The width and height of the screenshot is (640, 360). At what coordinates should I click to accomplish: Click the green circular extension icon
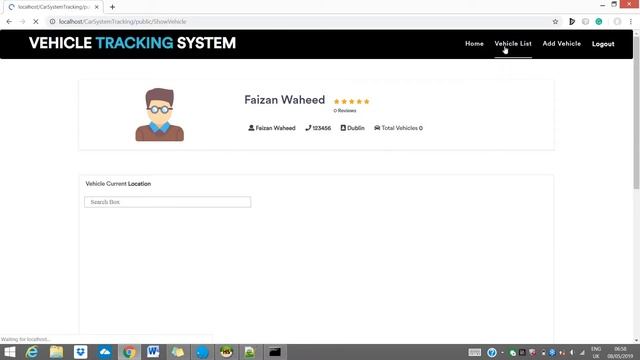(599, 22)
